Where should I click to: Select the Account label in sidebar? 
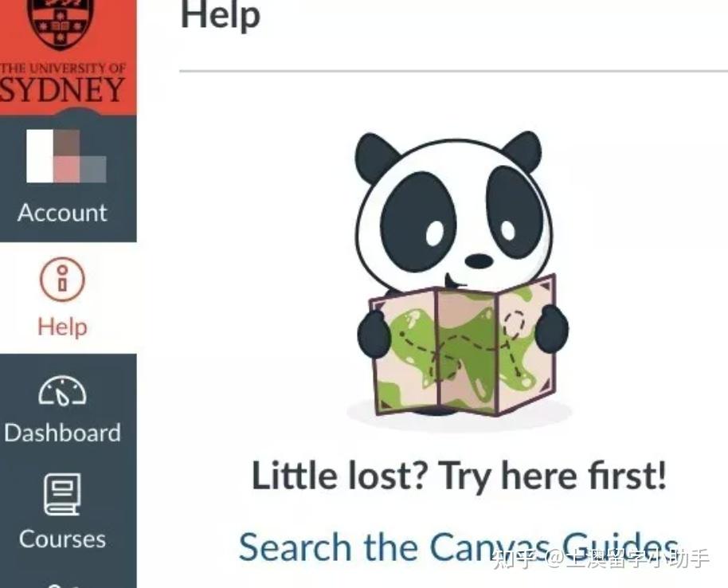pyautogui.click(x=62, y=213)
